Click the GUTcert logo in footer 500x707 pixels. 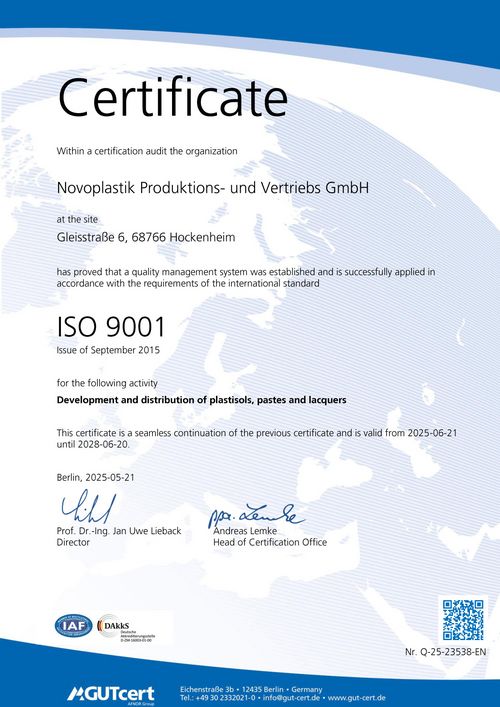[110, 694]
